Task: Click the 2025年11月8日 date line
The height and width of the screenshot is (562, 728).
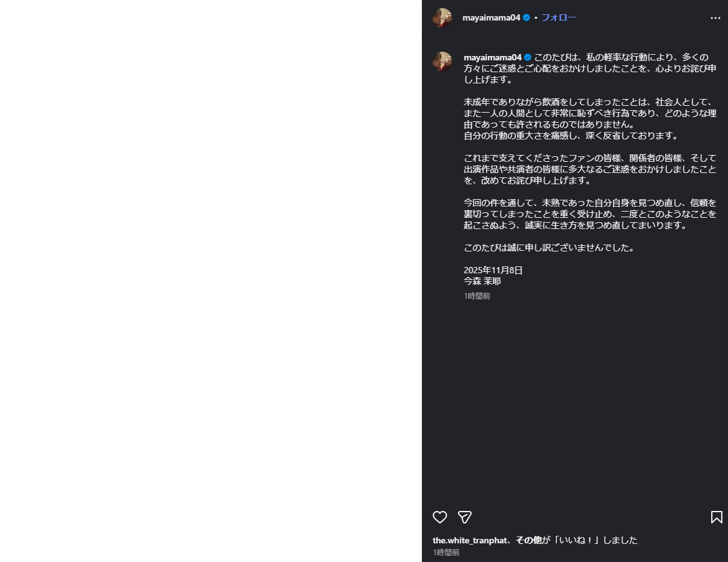Action: pyautogui.click(x=493, y=270)
